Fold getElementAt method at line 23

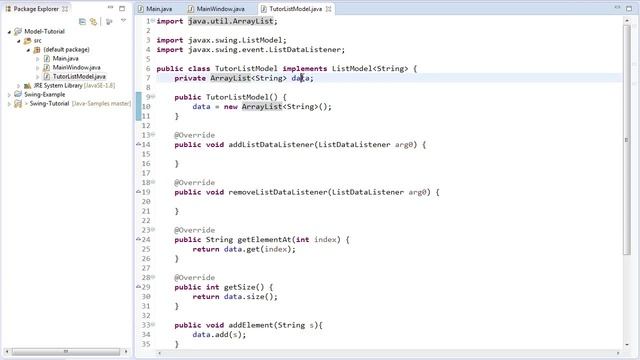coord(153,229)
